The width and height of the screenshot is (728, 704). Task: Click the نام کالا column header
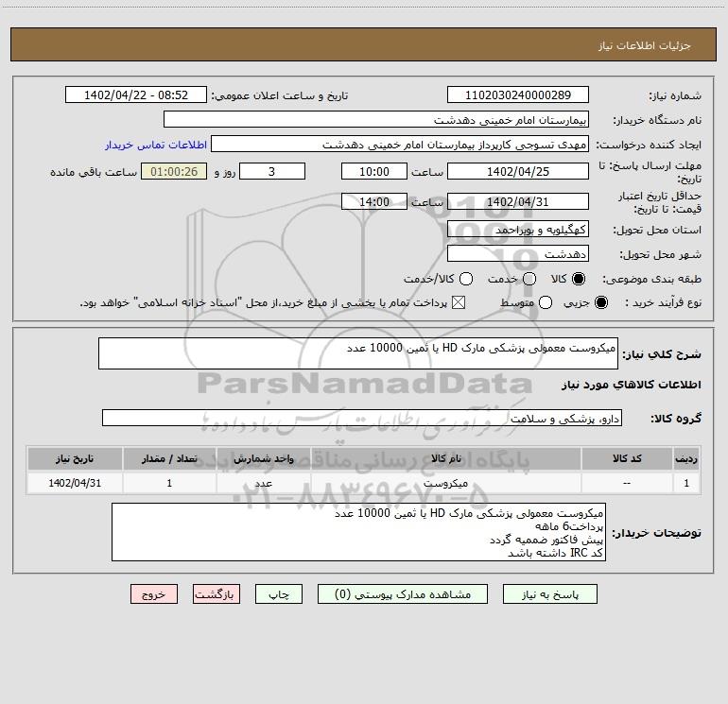pyautogui.click(x=445, y=459)
